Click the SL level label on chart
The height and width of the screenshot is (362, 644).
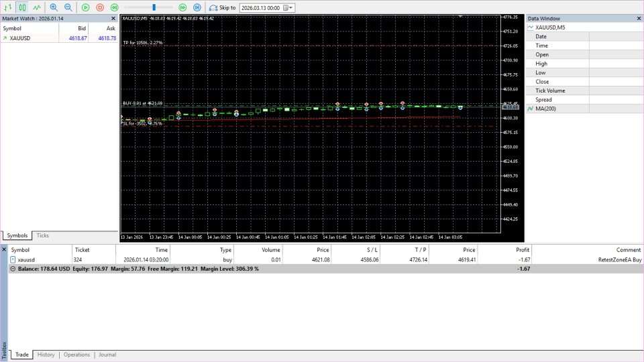click(142, 123)
